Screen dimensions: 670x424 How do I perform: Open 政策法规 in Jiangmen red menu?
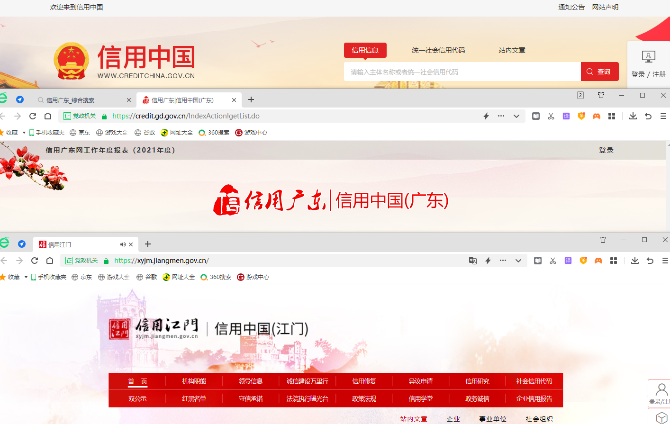(364, 399)
